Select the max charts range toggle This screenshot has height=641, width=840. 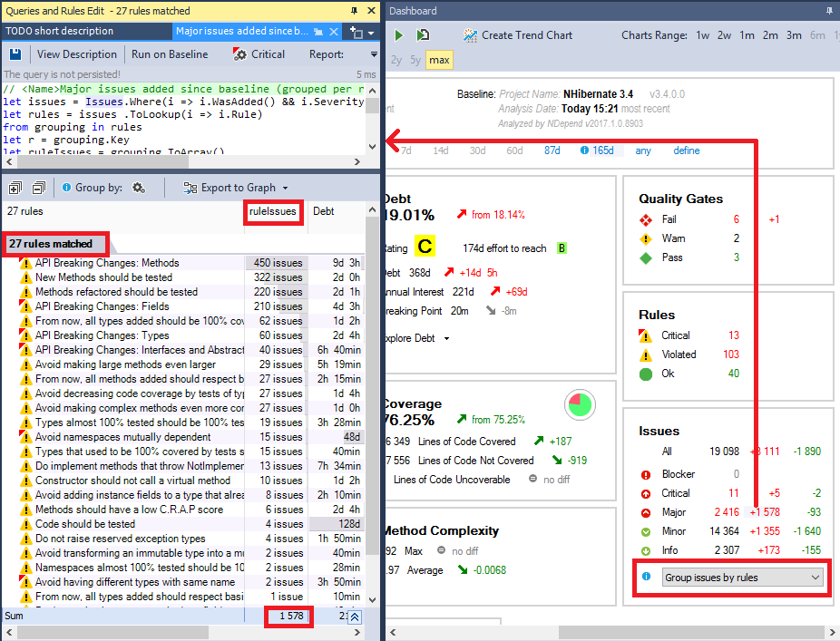coord(440,60)
